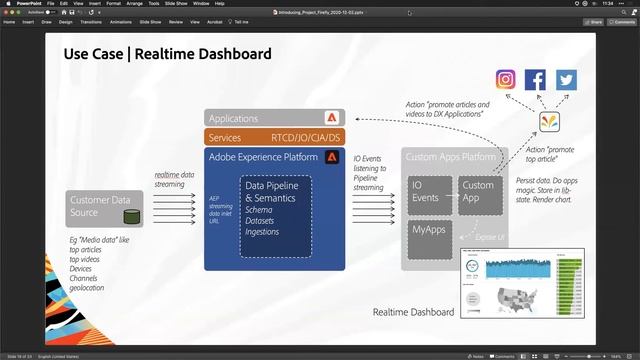Select the slide title 'Use Case | Realtime Dashboard'

coord(167,54)
